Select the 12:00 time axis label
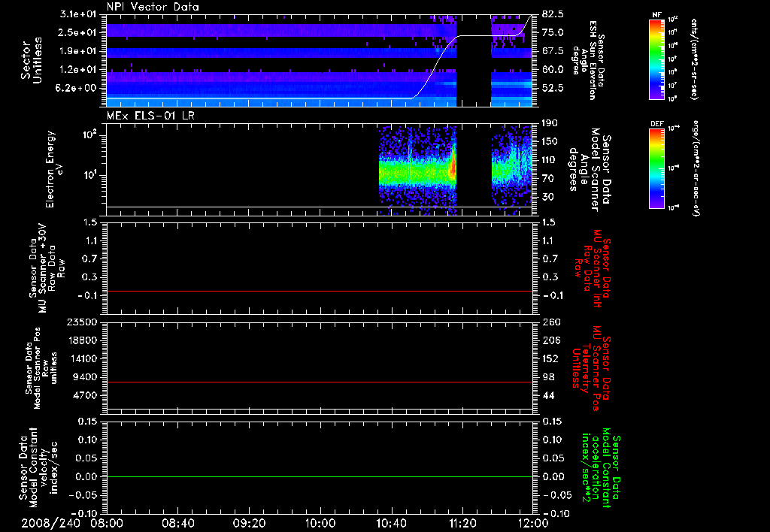770x532 pixels. (x=532, y=521)
